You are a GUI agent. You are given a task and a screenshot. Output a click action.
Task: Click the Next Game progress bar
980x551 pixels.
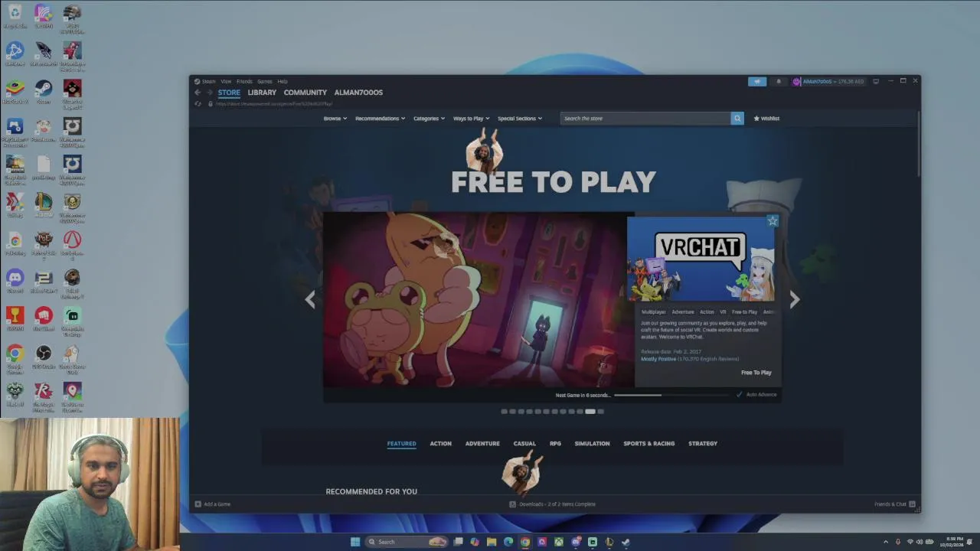(x=672, y=395)
